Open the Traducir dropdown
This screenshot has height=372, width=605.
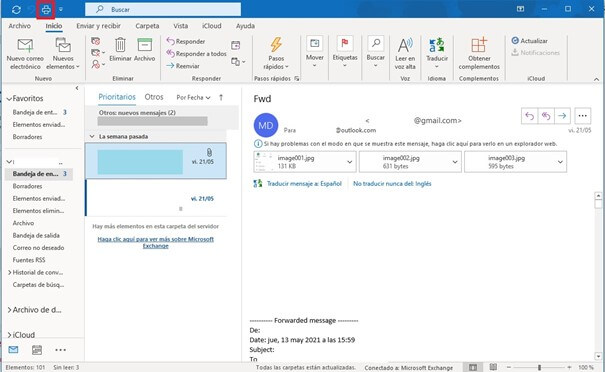[437, 54]
